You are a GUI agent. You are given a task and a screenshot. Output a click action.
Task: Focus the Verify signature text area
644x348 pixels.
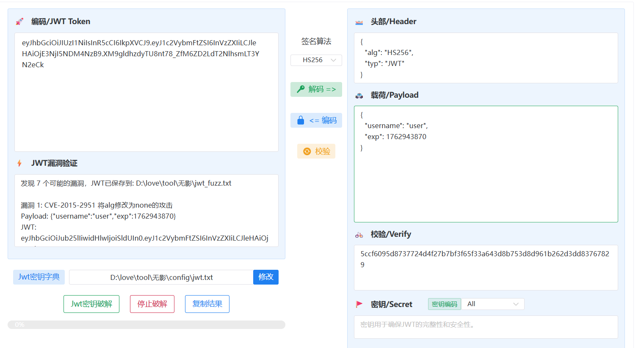coord(486,268)
